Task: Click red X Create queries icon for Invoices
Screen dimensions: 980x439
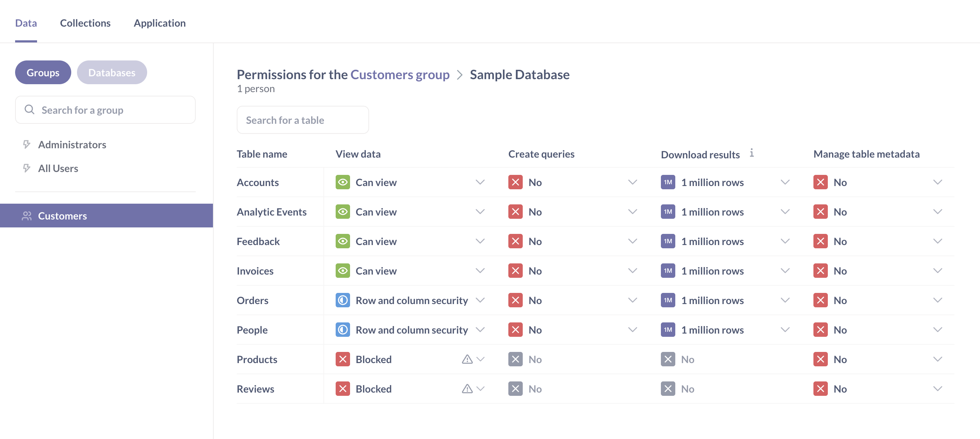Action: point(515,271)
